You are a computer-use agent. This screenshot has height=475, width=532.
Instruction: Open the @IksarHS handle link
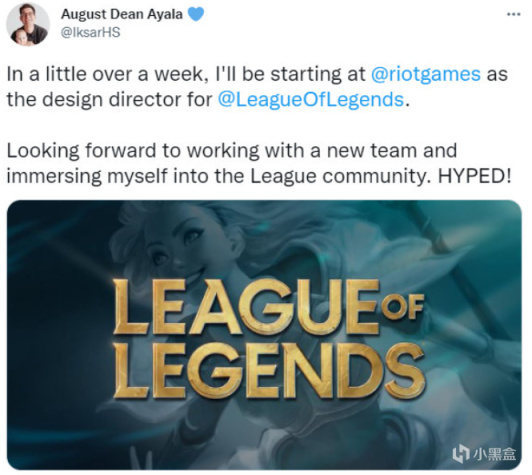(90, 32)
